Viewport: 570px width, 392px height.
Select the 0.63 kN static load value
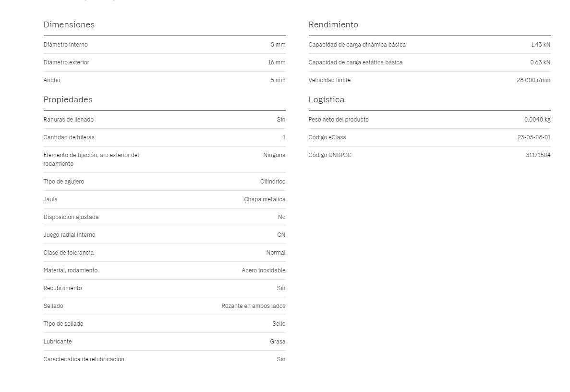[540, 62]
